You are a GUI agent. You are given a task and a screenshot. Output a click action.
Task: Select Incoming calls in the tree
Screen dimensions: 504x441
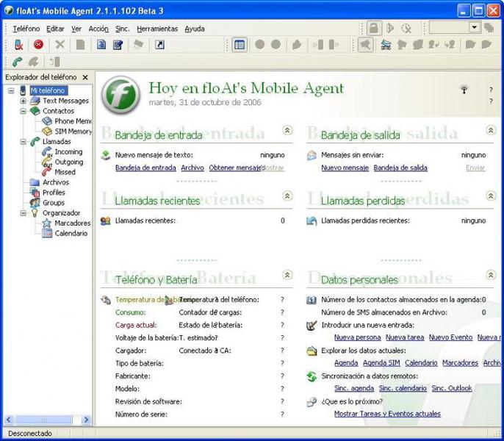(x=68, y=152)
